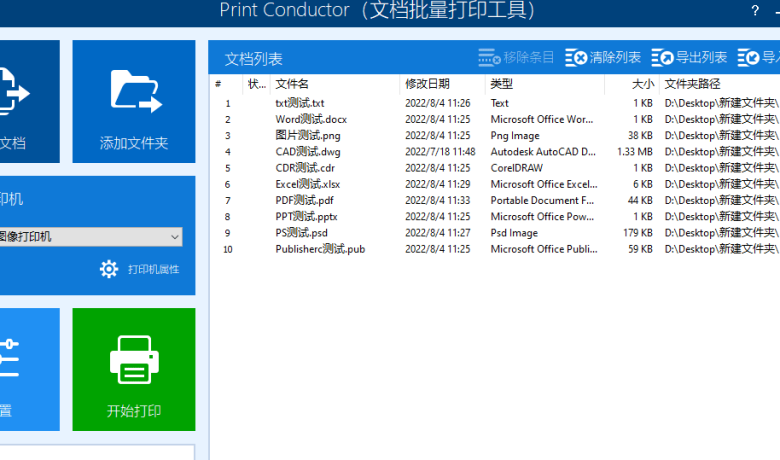The image size is (780, 460).
Task: Click the 2022/8/4 11:29 date cell
Action: [438, 184]
